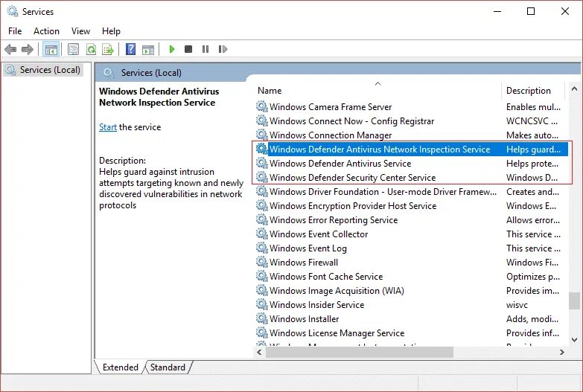
Task: Click the horizontal scrollbar thumb
Action: click(x=360, y=352)
